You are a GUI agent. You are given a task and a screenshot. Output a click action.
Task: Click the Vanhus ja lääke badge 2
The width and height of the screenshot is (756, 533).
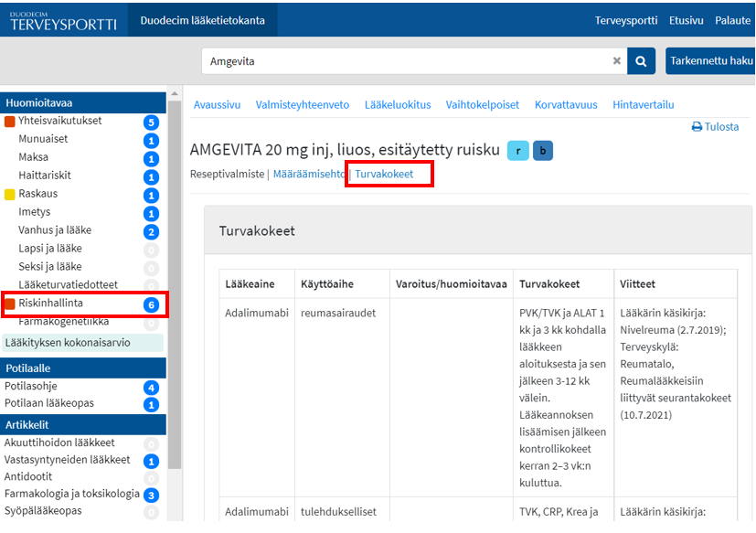[152, 232]
